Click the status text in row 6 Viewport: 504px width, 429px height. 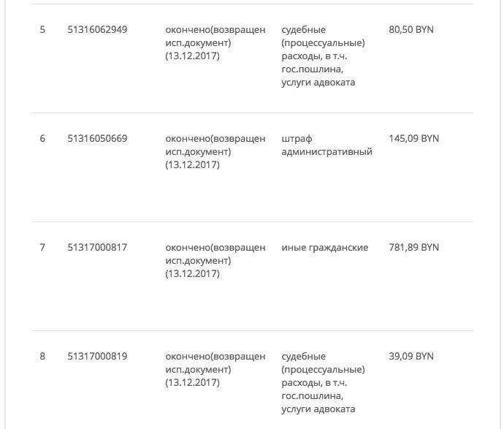pyautogui.click(x=215, y=151)
